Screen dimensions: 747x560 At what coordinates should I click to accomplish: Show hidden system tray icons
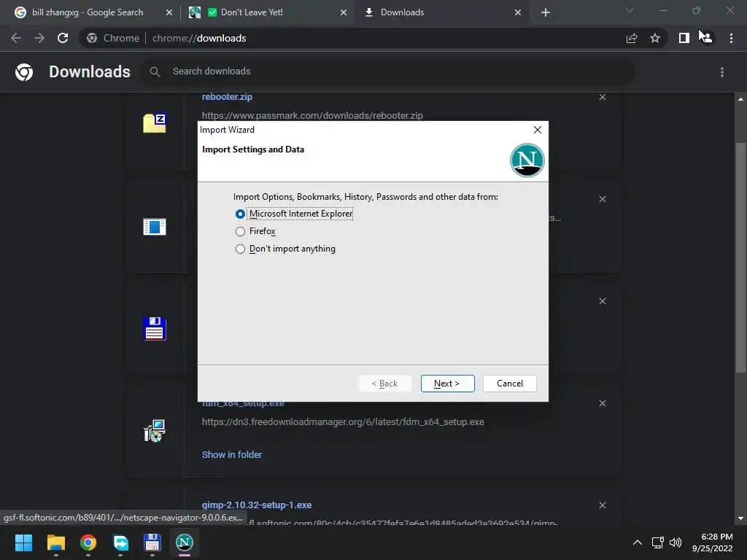637,542
